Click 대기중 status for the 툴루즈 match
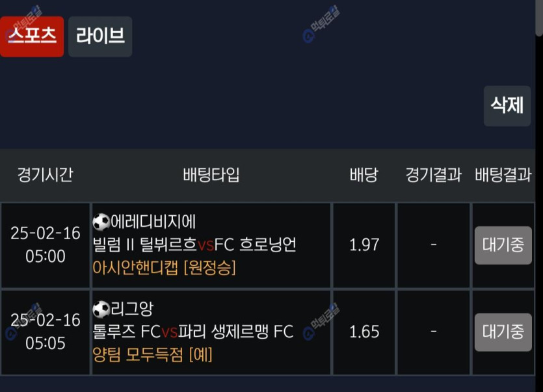This screenshot has height=392, width=543. [x=503, y=332]
